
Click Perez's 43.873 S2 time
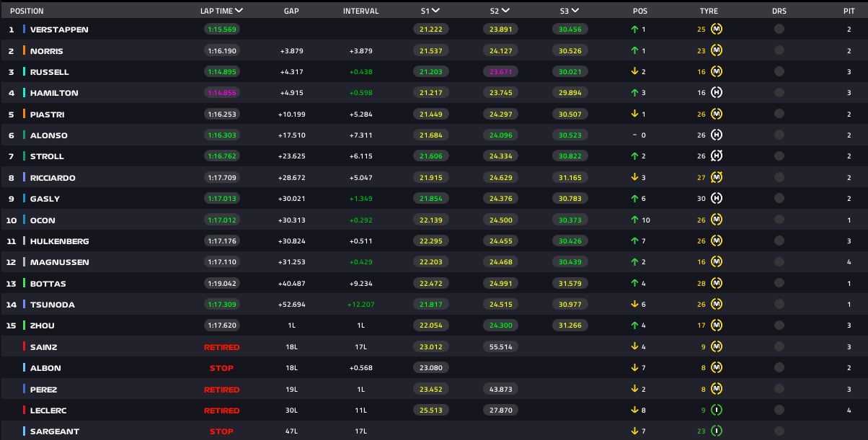(x=500, y=390)
